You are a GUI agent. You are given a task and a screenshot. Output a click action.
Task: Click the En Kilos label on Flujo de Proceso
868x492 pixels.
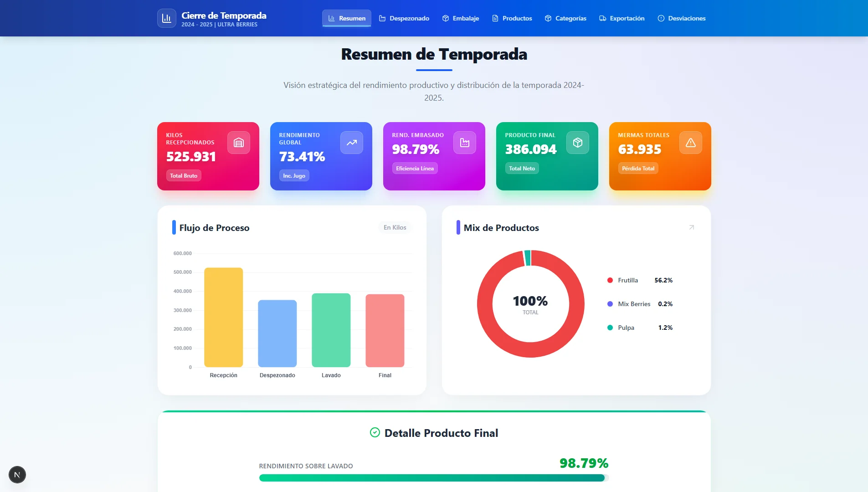point(395,227)
